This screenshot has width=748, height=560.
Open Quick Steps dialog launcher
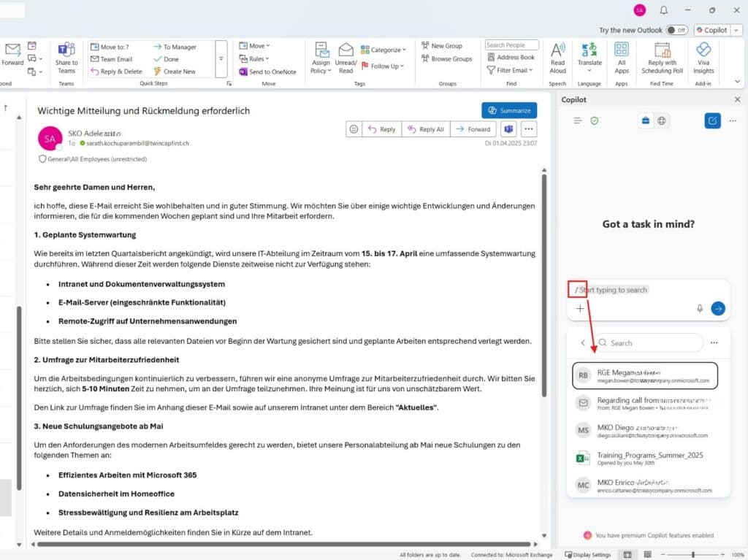[x=229, y=83]
